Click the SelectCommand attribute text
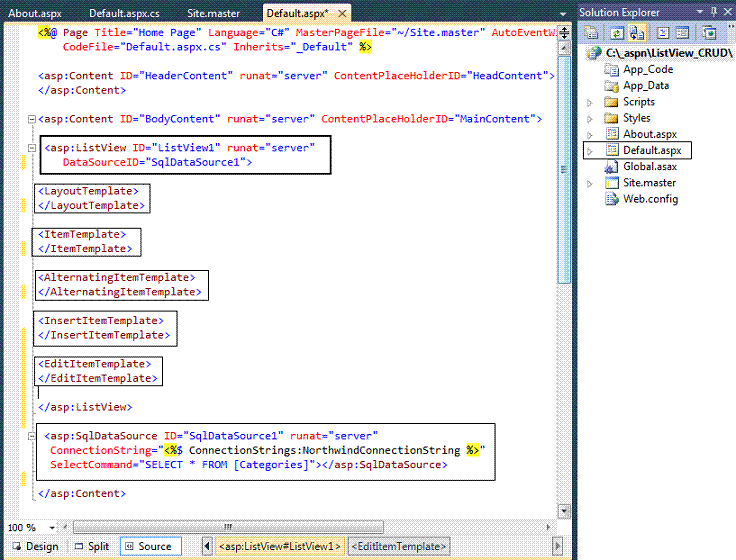 pyautogui.click(x=91, y=465)
